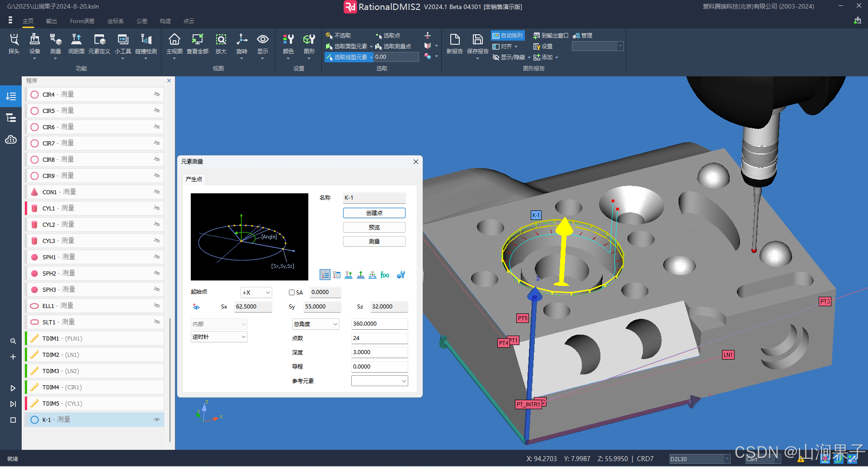Click the hamburger menu icon

point(10,20)
